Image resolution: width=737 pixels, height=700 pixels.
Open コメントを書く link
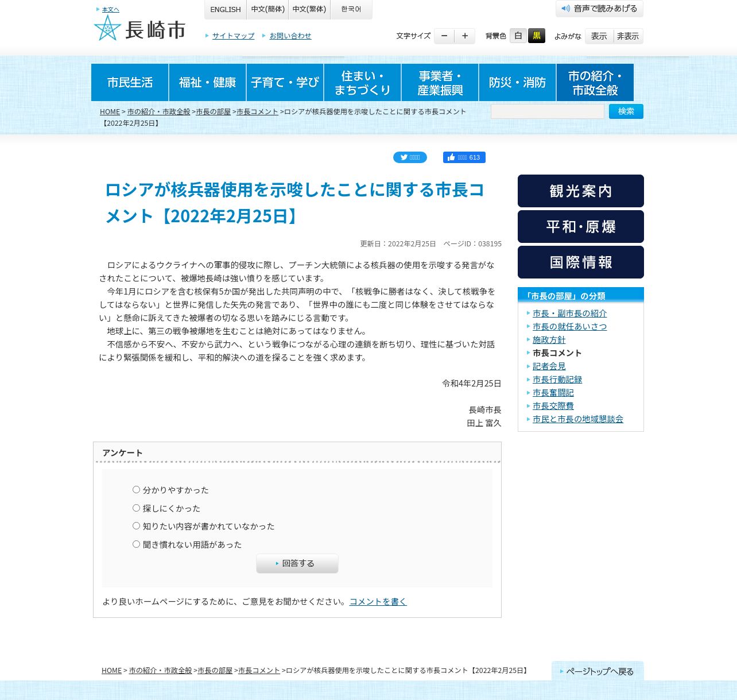(378, 601)
